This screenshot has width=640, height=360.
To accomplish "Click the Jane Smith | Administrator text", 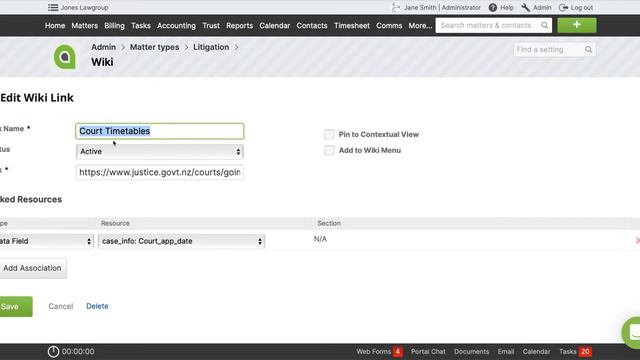I will tap(442, 7).
